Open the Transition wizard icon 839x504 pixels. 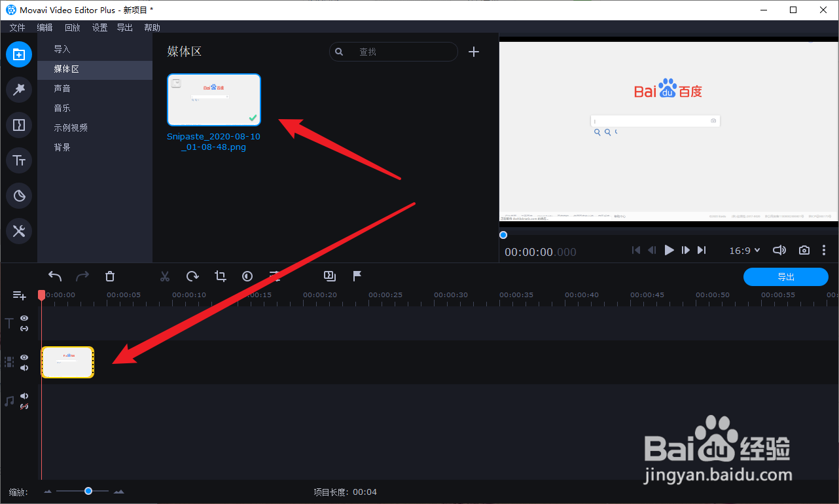click(x=330, y=276)
